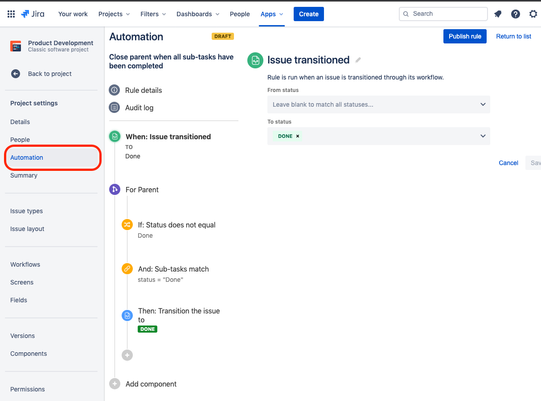Click the orange If condition icon
The width and height of the screenshot is (541, 401).
pyautogui.click(x=127, y=225)
